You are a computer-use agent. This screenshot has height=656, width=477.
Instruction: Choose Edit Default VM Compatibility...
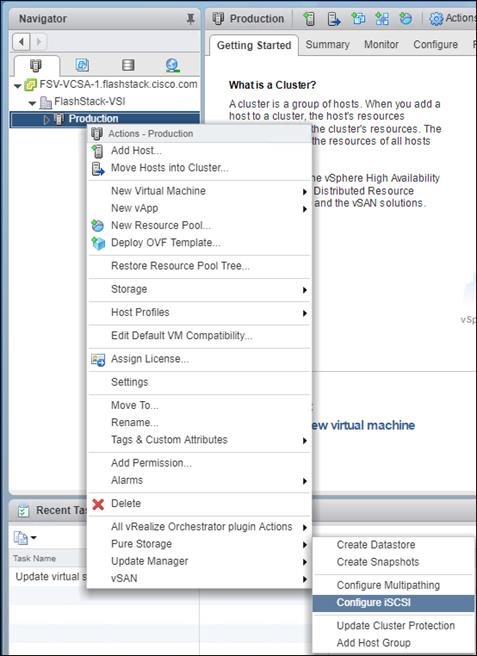199,336
